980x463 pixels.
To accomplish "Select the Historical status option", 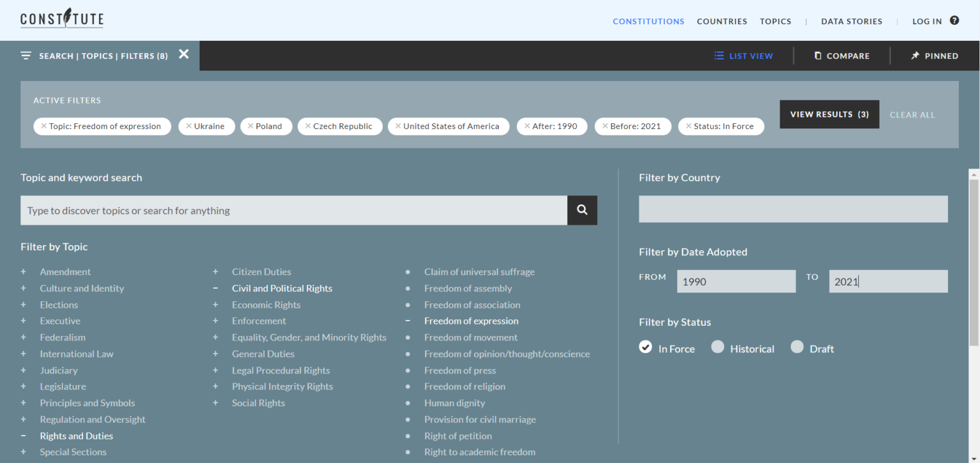I will [x=718, y=347].
